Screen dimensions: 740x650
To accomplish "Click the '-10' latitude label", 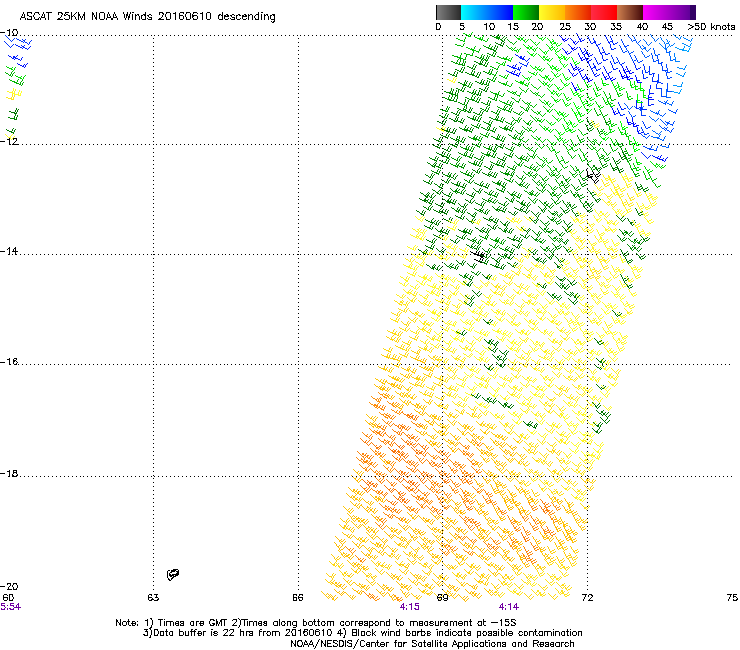I will 9,33.
